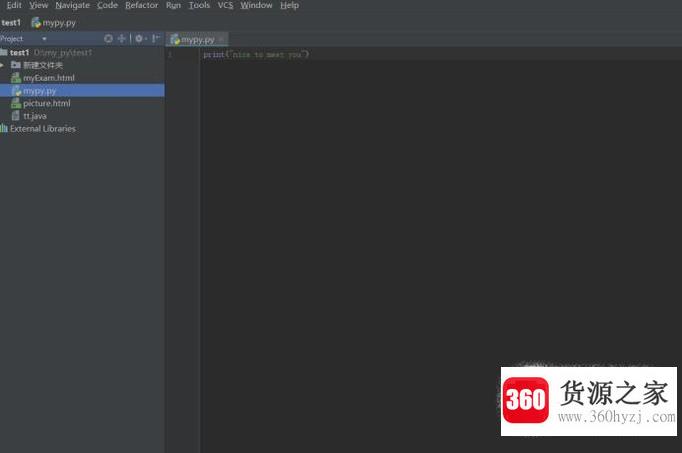Open the Code menu
Image resolution: width=682 pixels, height=453 pixels.
(107, 5)
